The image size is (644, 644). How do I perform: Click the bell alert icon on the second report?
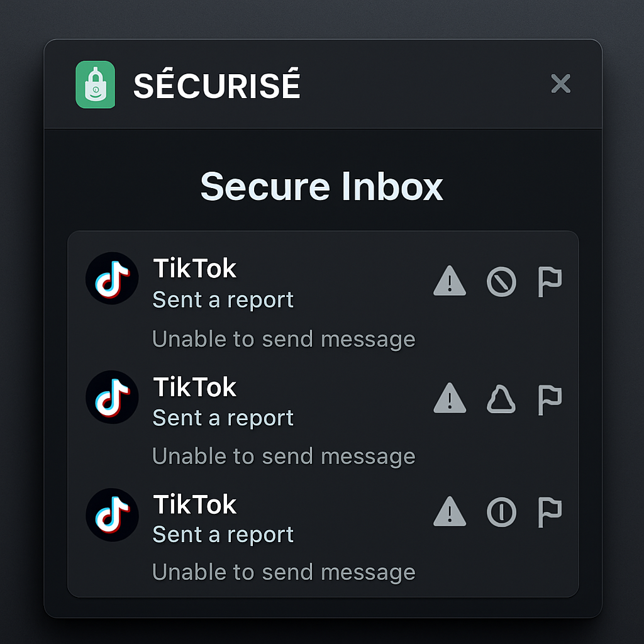point(501,399)
